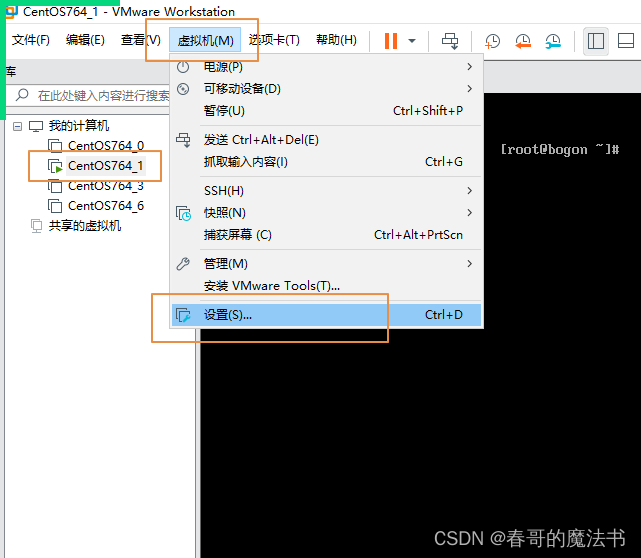
Task: Click the Take Snapshot toolbar icon
Action: (x=492, y=41)
